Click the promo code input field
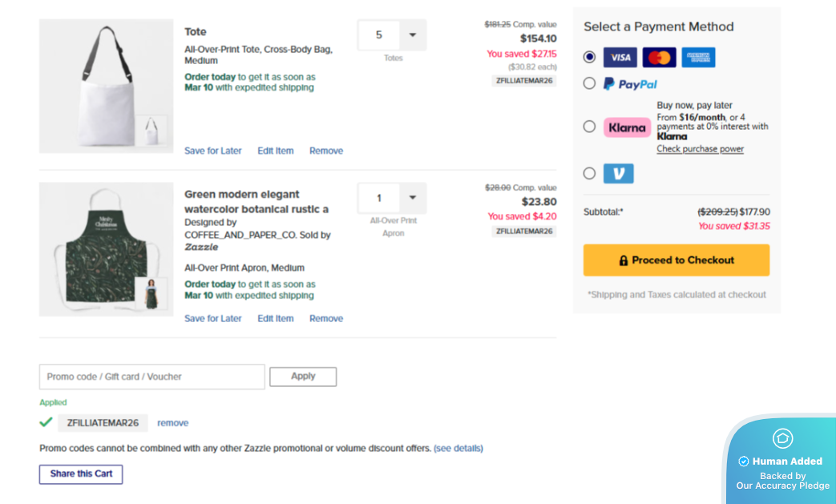 [x=151, y=377]
